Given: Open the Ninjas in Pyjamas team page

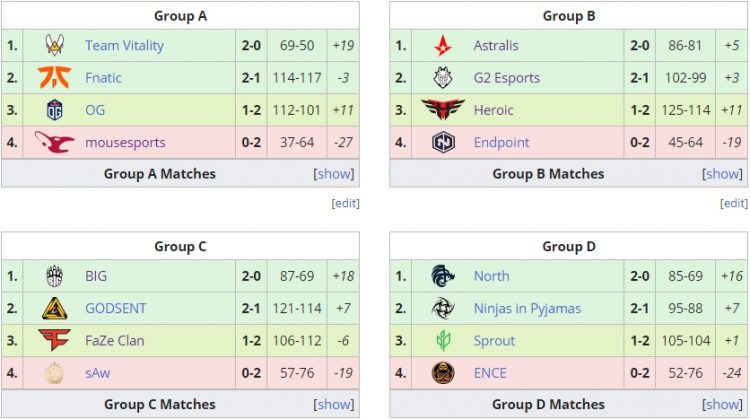Looking at the screenshot, I should [527, 309].
